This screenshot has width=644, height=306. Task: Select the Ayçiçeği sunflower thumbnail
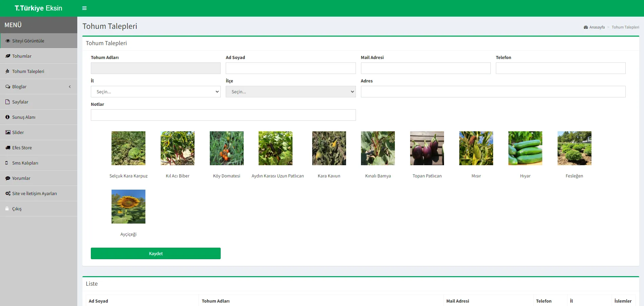(128, 207)
